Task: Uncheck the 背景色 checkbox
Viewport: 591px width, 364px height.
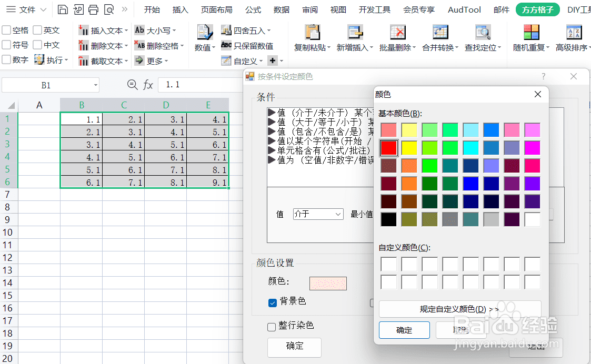Action: (273, 302)
